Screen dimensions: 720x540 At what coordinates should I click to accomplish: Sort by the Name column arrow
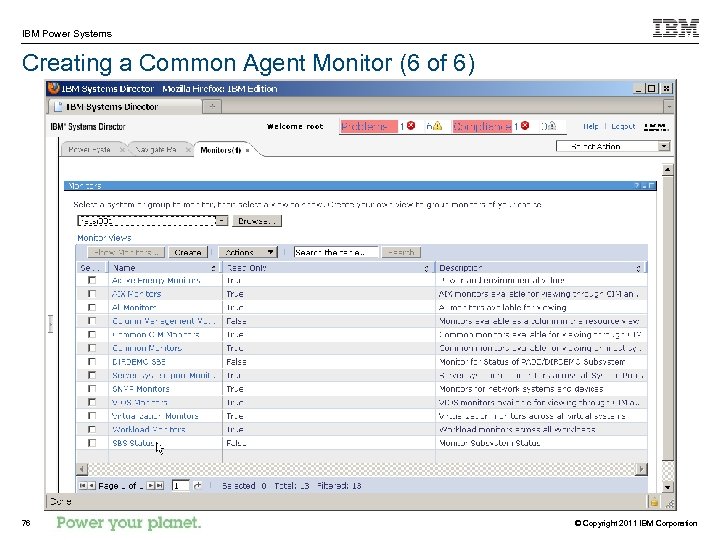214,268
